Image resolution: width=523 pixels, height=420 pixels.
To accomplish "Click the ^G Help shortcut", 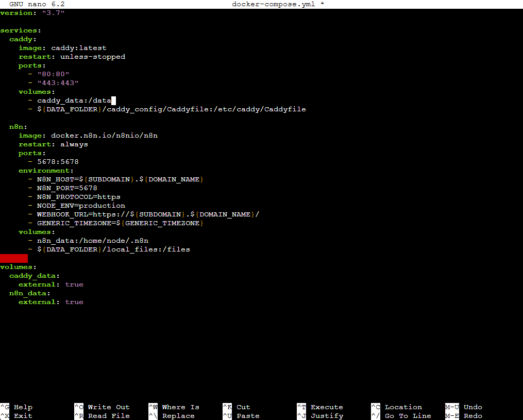I will [16, 407].
